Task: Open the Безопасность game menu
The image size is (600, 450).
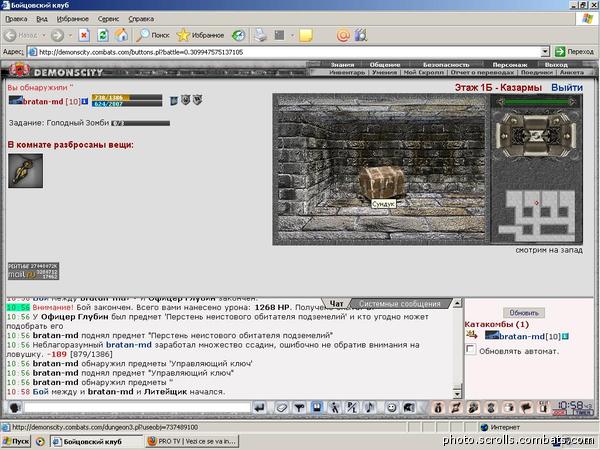Action: pos(446,65)
